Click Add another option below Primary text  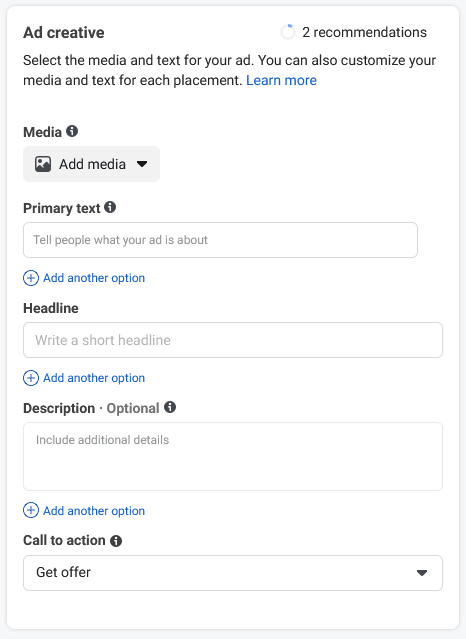[94, 278]
